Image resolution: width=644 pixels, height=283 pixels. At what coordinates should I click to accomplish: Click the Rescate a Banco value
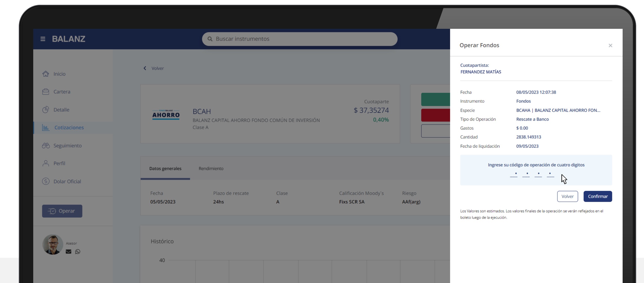(x=532, y=119)
